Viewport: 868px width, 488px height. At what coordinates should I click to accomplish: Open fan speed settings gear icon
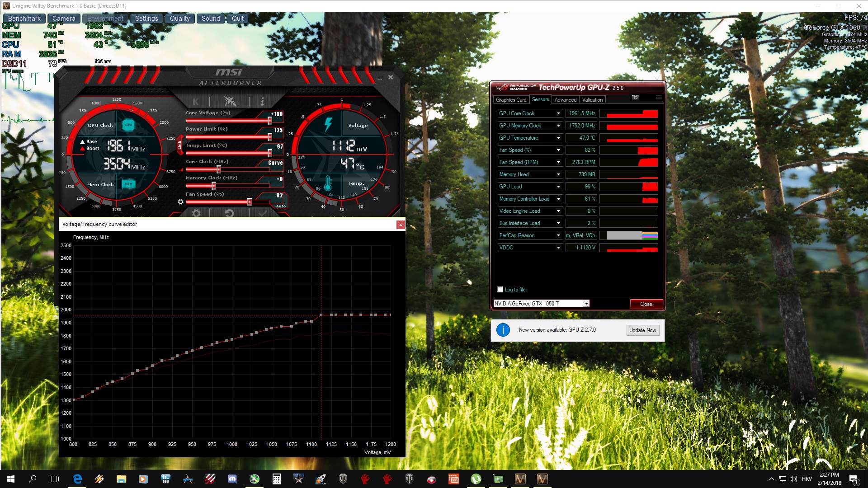tap(181, 202)
